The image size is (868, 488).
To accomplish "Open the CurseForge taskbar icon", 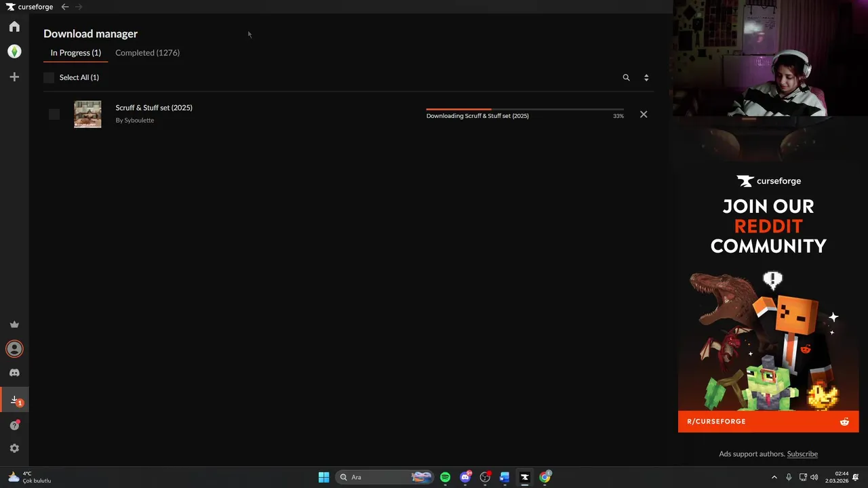I will [525, 477].
